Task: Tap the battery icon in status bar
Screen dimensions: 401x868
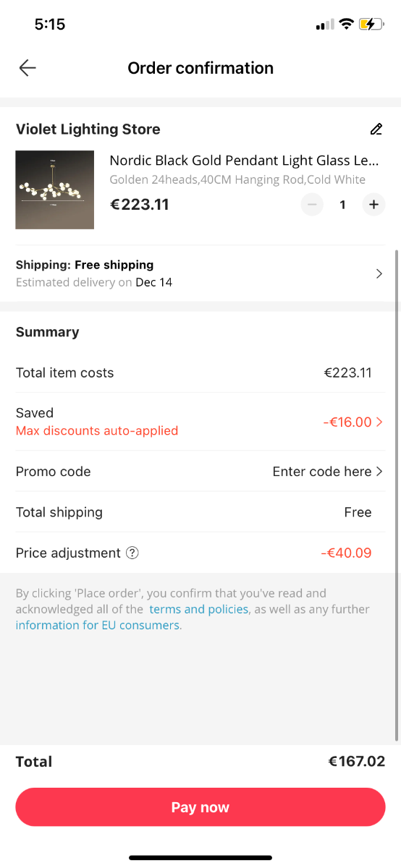Action: 371,25
